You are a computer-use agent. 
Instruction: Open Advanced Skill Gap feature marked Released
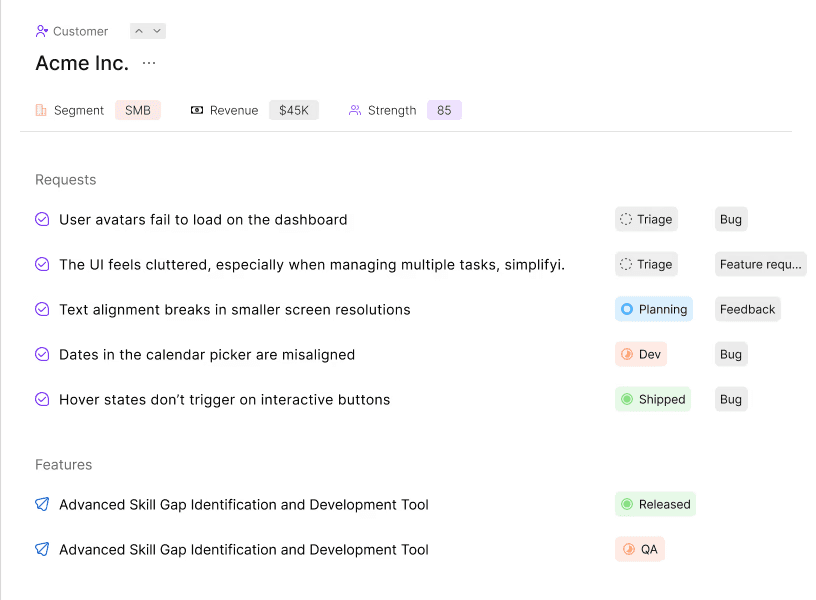(244, 505)
